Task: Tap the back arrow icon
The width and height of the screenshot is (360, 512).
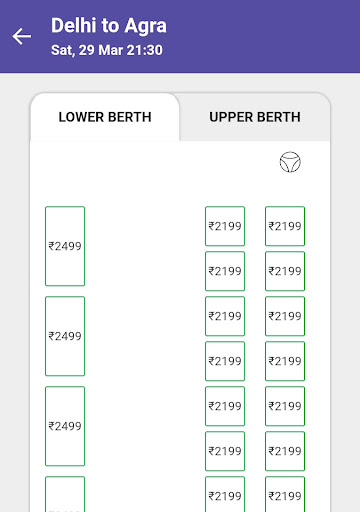Action: pos(22,36)
